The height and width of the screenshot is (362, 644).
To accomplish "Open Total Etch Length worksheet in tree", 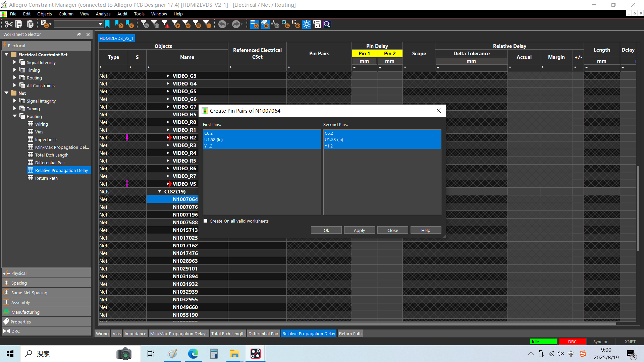I will [52, 155].
